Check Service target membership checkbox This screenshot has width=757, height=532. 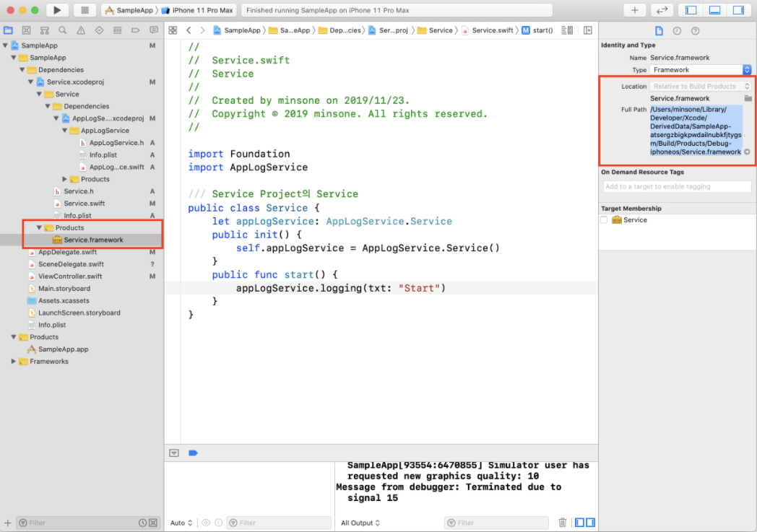click(604, 220)
